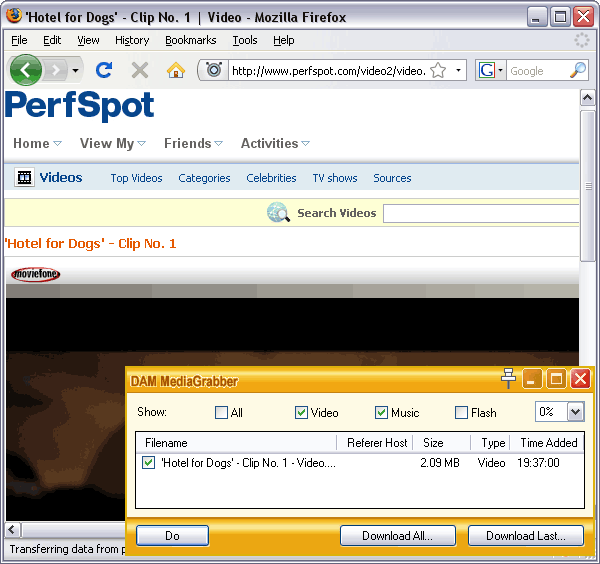This screenshot has width=600, height=564.
Task: Open the Sources link
Action: point(392,178)
